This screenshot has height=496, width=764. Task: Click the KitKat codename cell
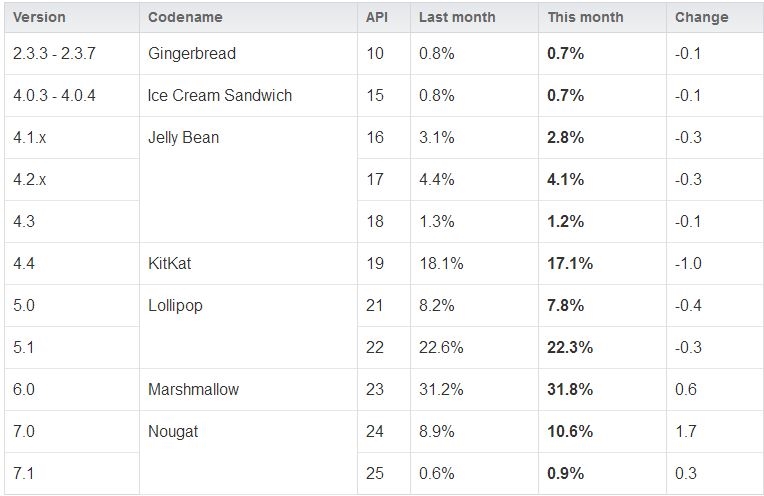(x=171, y=263)
